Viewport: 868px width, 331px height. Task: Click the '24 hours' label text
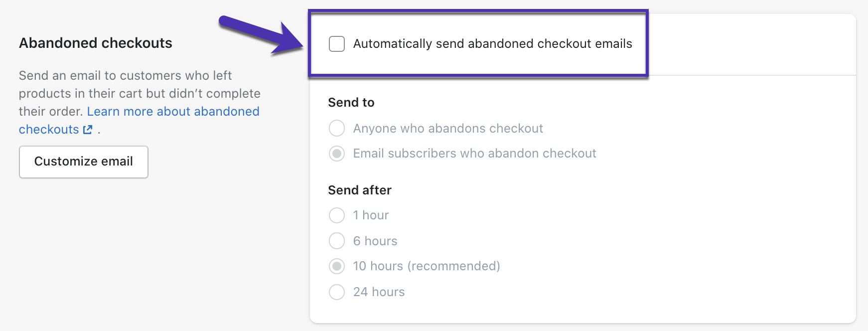pyautogui.click(x=379, y=292)
